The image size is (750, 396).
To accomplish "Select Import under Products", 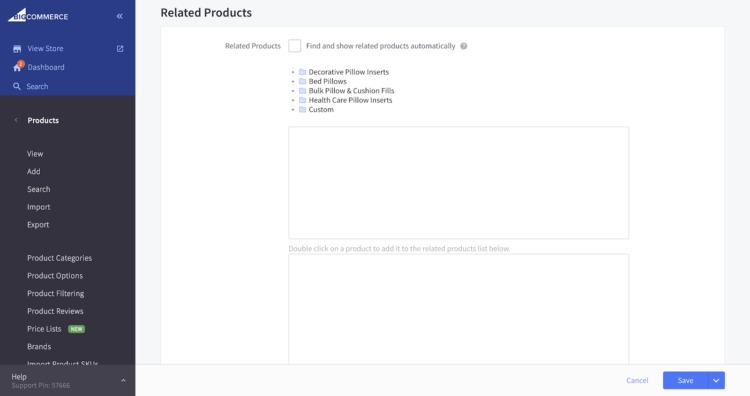I will click(x=39, y=207).
